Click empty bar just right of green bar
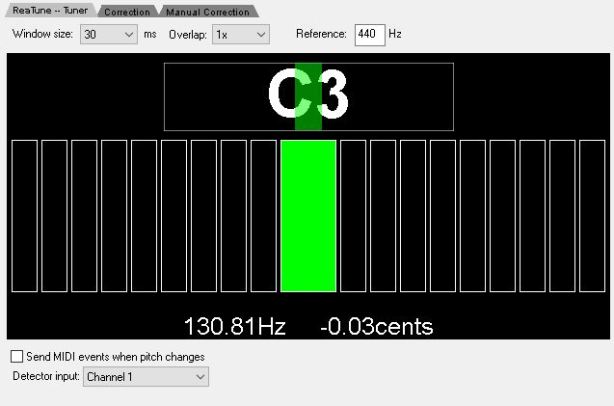614x406 pixels. [353, 215]
